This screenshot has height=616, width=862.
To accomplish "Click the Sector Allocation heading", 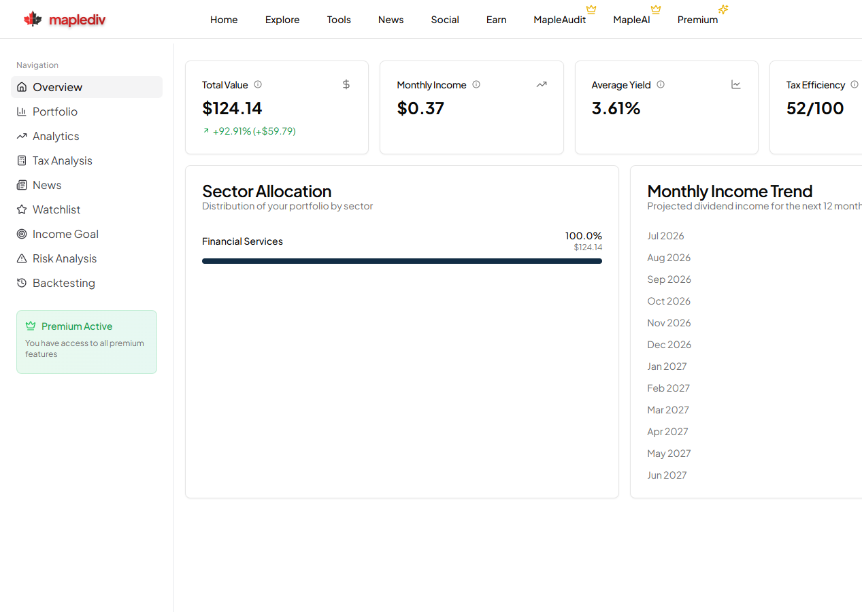I will pyautogui.click(x=267, y=191).
